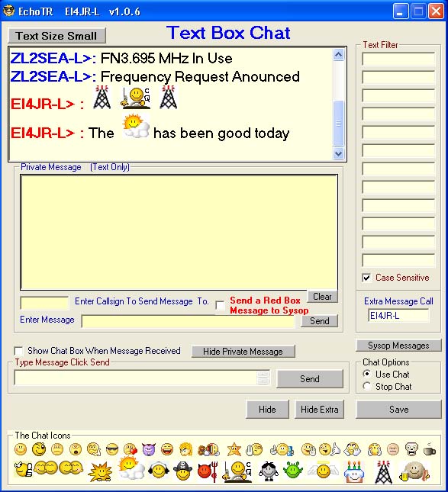
Task: Insert the pirate smiley chat icon
Action: point(182,471)
